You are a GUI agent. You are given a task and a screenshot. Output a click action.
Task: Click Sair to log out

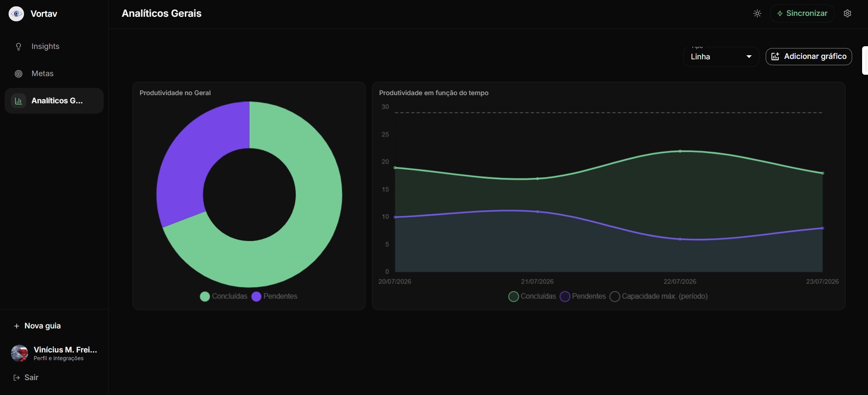click(26, 377)
